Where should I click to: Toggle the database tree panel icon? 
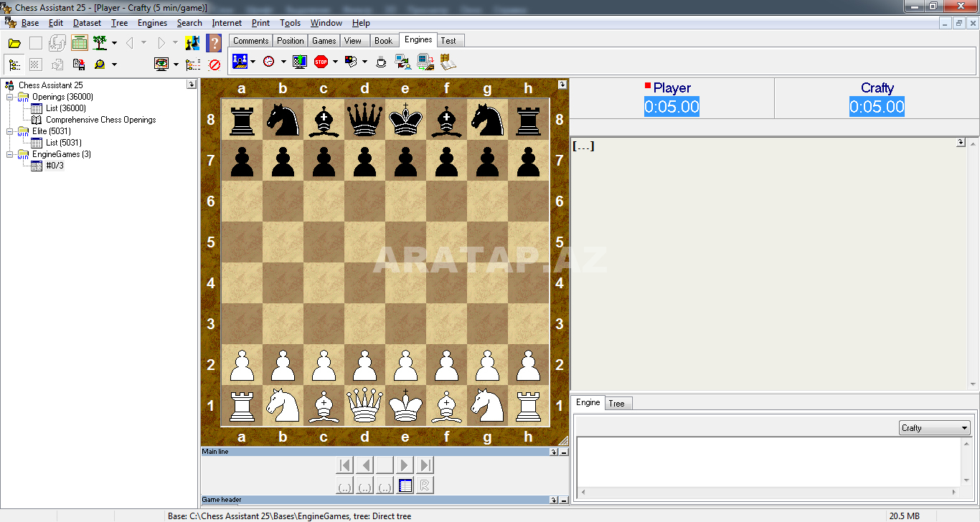14,65
